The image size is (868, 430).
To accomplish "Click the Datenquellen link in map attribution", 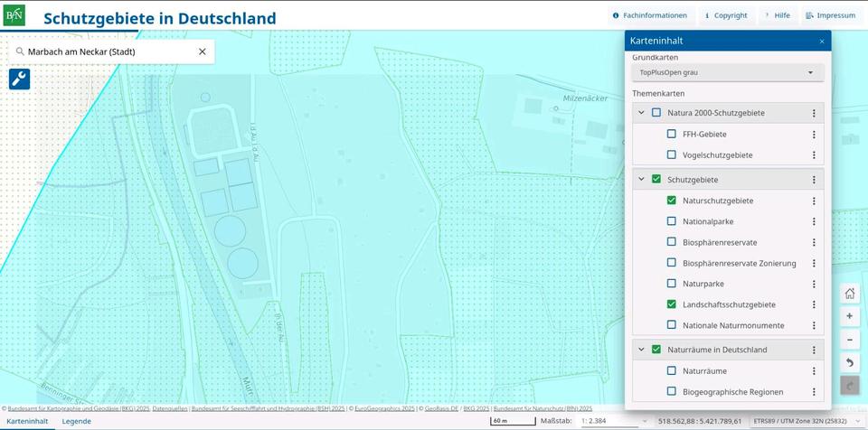I will tap(170, 409).
